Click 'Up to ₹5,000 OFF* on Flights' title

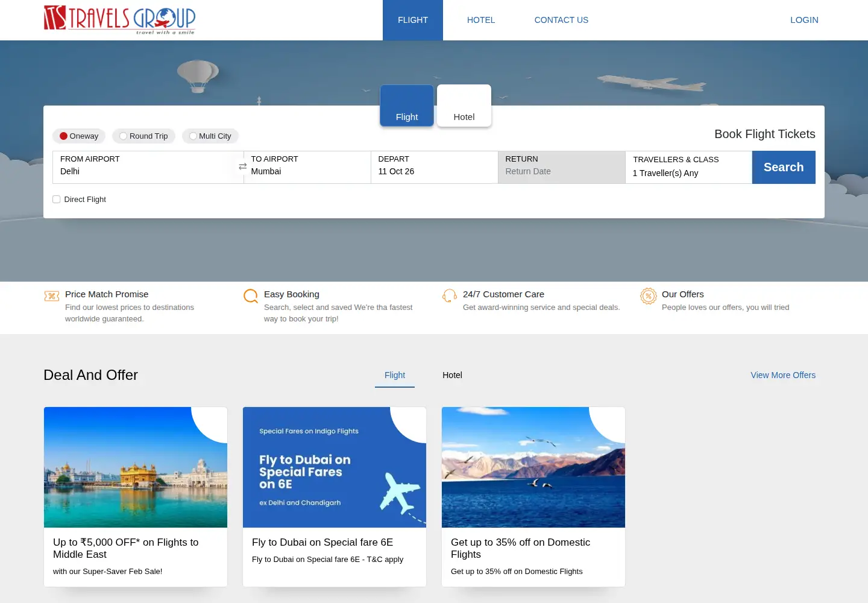[125, 548]
